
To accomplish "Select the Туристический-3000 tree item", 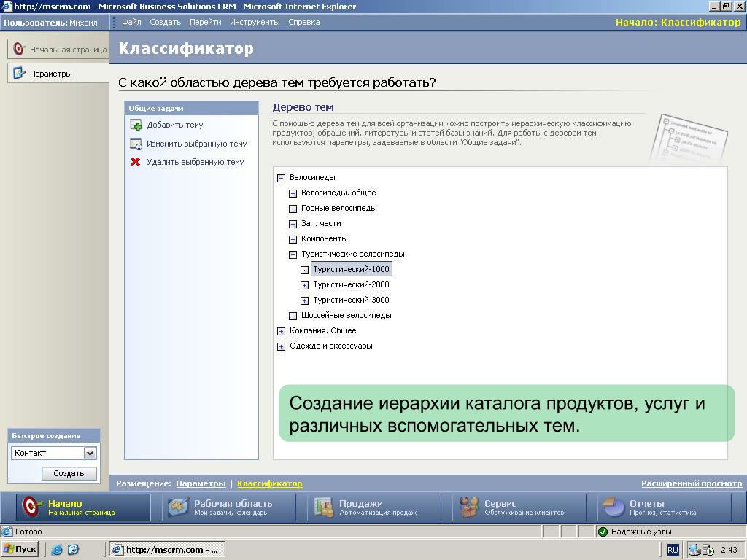I will (351, 300).
